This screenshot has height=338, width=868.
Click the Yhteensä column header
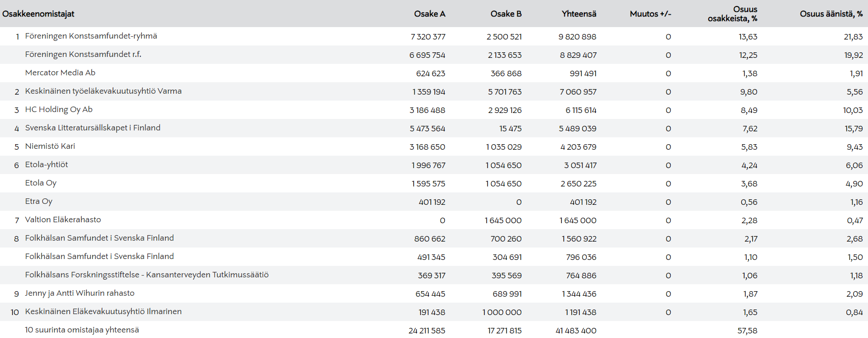click(x=579, y=14)
